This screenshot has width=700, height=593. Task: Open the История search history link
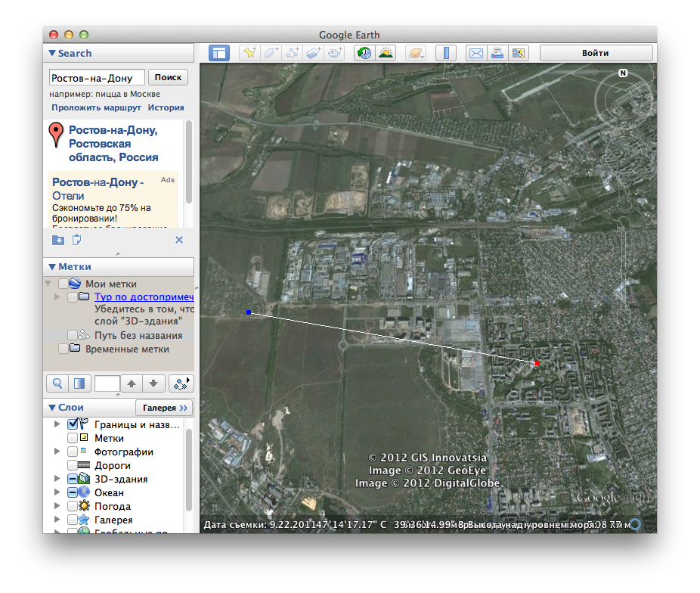pos(166,107)
